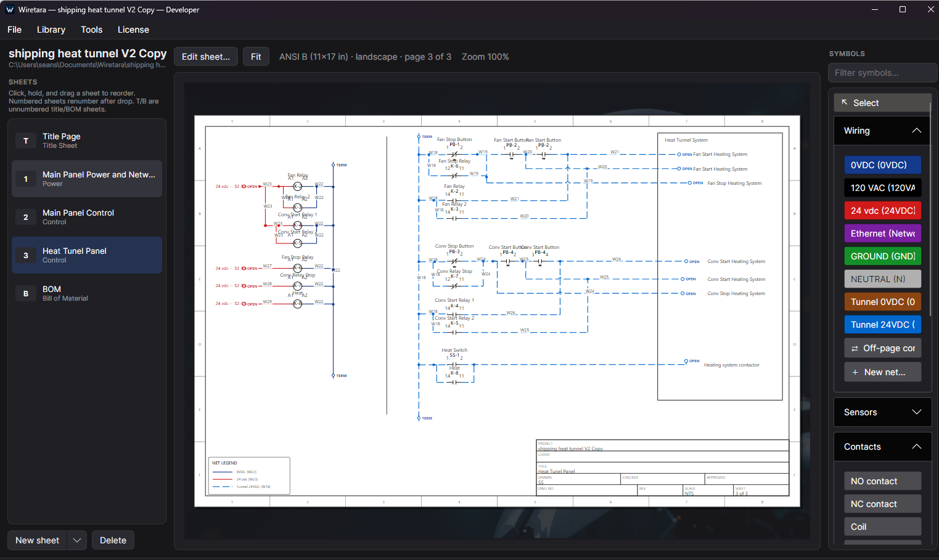Click the New sheet button

click(x=38, y=540)
